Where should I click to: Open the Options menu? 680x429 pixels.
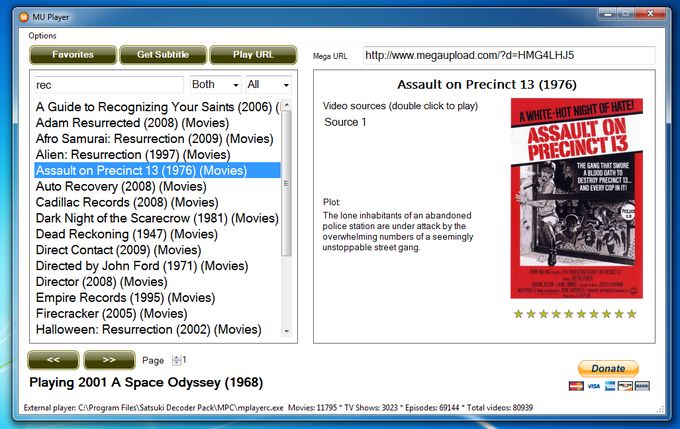(42, 36)
